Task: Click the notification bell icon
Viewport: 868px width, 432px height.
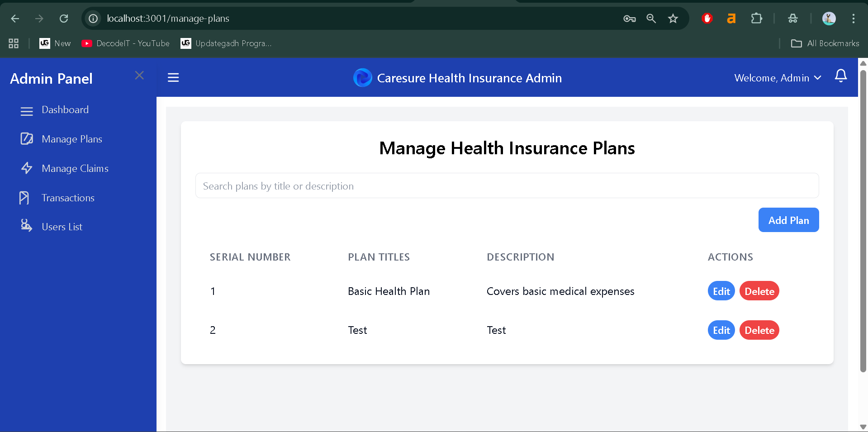Action: coord(840,76)
